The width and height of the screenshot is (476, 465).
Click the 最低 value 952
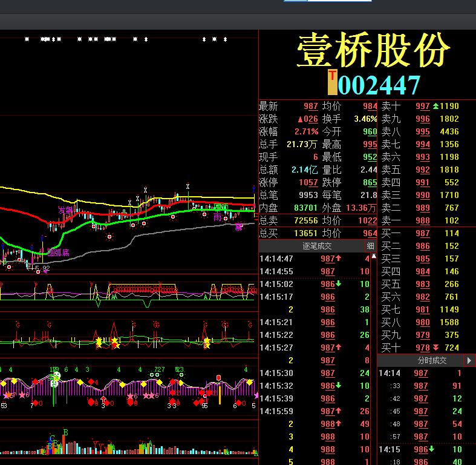coord(370,157)
